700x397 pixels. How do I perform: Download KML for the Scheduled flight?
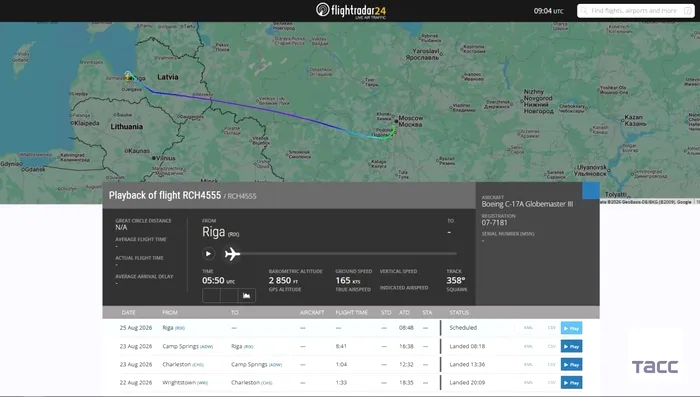[x=528, y=328]
